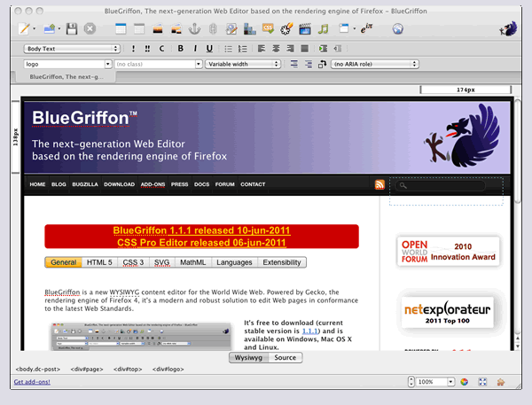Expand the zoom 100% dropdown arrow
The height and width of the screenshot is (405, 532).
point(450,382)
